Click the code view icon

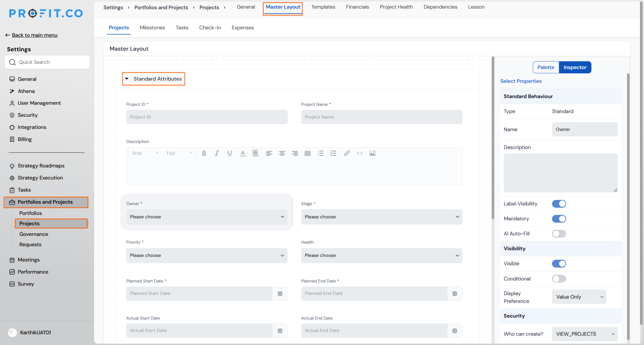[360, 153]
